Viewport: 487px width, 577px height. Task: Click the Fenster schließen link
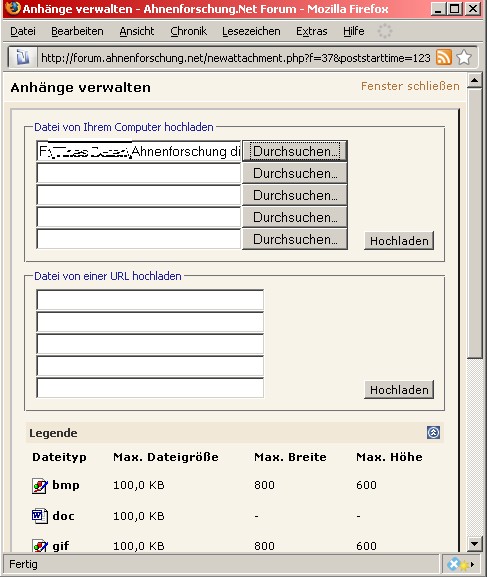(x=410, y=86)
